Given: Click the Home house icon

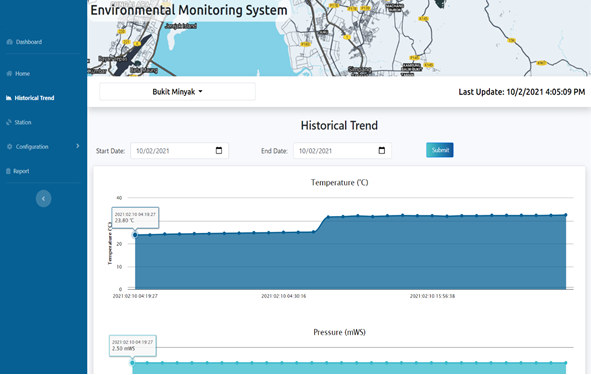Looking at the screenshot, I should pos(9,73).
